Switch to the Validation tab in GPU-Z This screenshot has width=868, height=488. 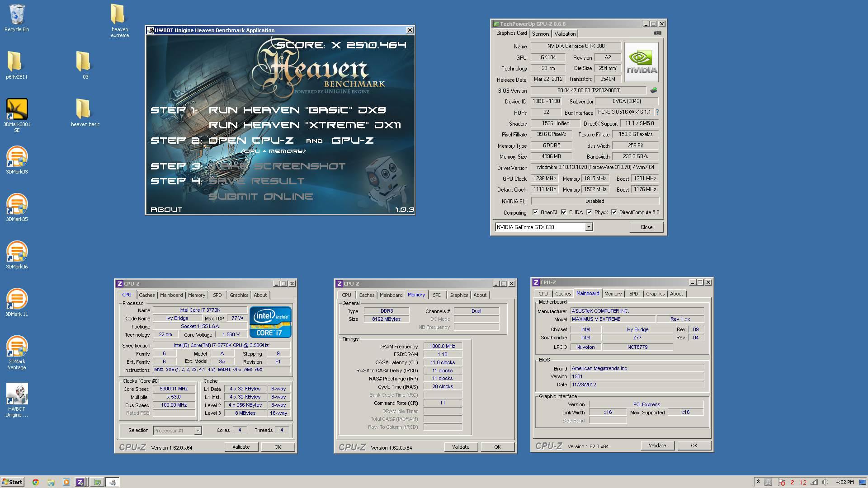[x=565, y=34]
